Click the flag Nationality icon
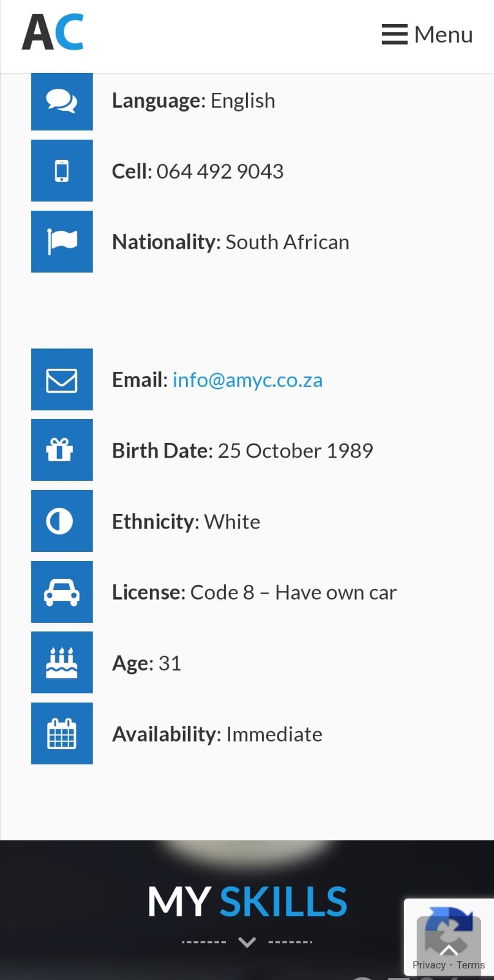Image resolution: width=494 pixels, height=980 pixels. (x=62, y=241)
